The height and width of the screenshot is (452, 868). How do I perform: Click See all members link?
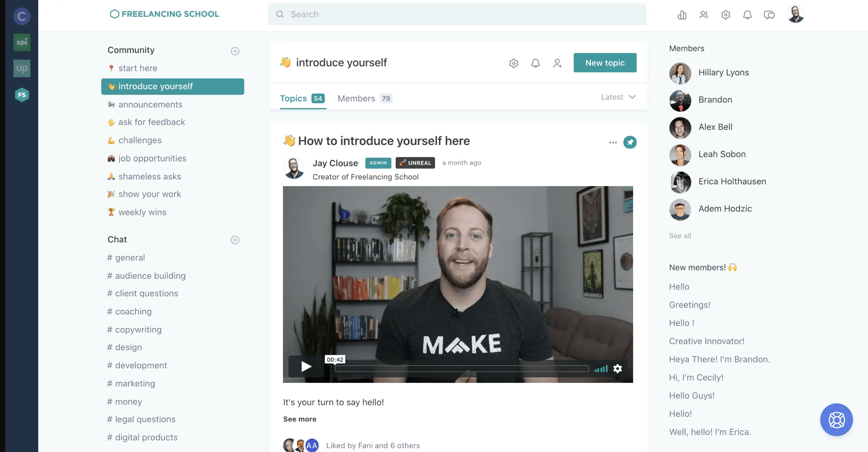(x=680, y=236)
